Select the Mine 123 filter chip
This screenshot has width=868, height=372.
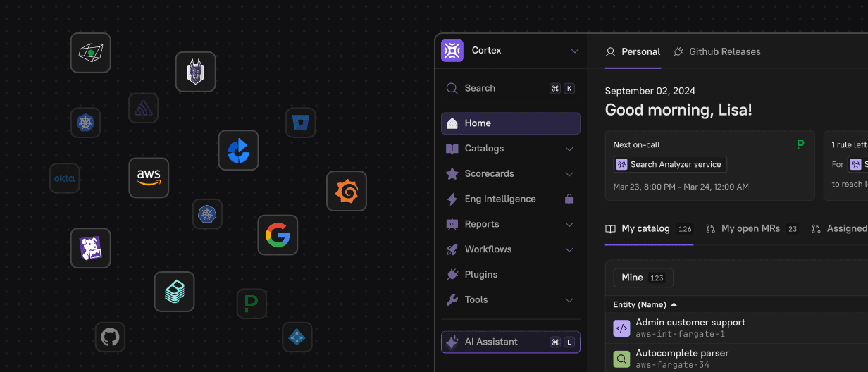[643, 278]
